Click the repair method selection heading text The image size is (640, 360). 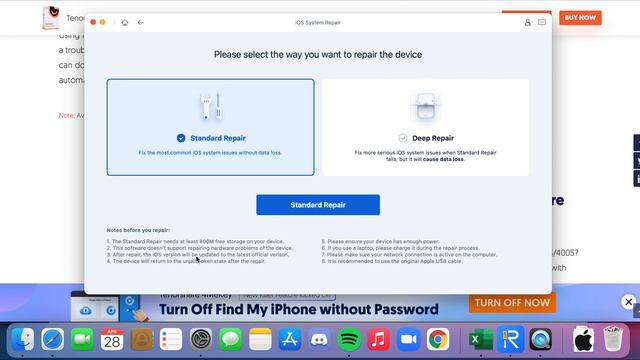point(318,54)
